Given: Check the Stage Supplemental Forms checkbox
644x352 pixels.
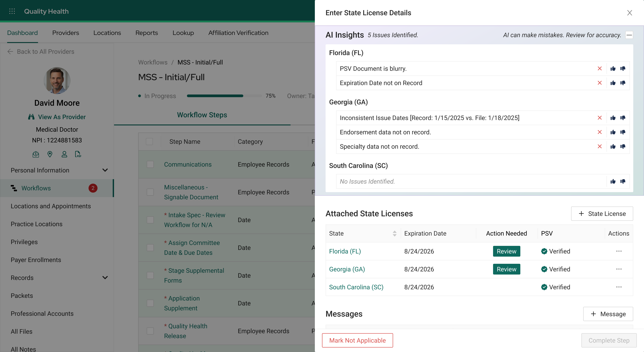Looking at the screenshot, I should coord(150,275).
